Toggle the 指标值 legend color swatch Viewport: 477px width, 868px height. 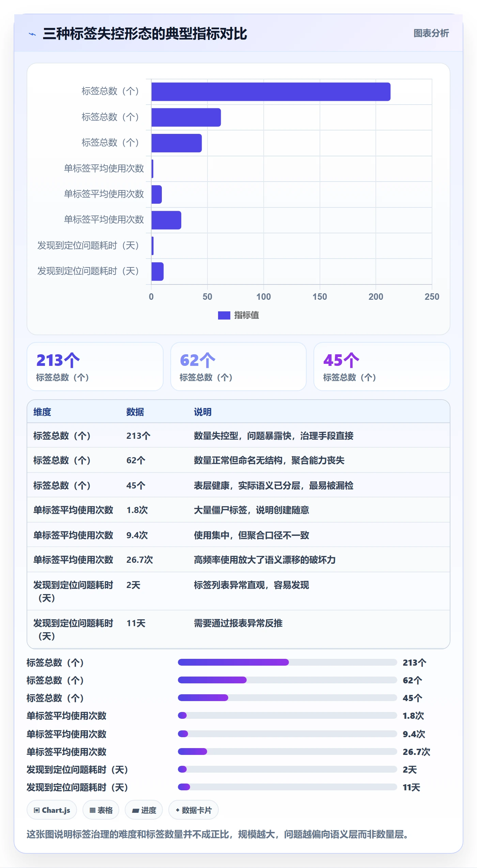(224, 315)
